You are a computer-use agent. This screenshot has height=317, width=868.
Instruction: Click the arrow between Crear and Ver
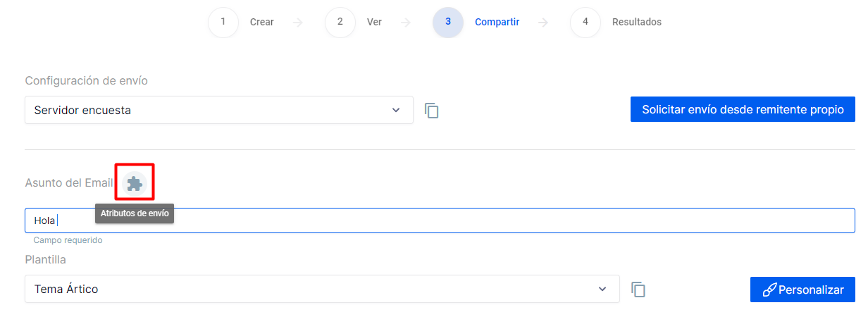298,23
